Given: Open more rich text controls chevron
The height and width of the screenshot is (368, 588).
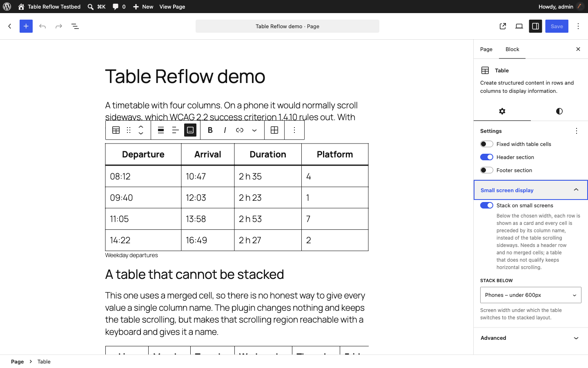Looking at the screenshot, I should click(254, 130).
